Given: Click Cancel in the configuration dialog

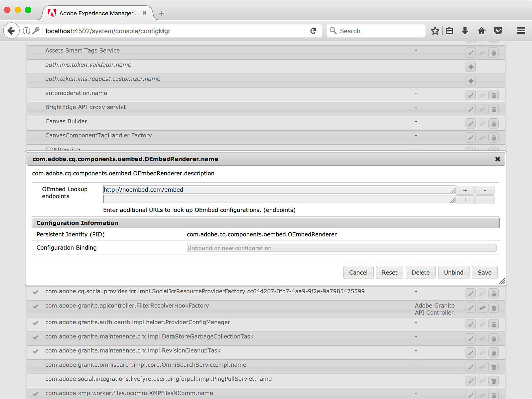Looking at the screenshot, I should [x=358, y=272].
